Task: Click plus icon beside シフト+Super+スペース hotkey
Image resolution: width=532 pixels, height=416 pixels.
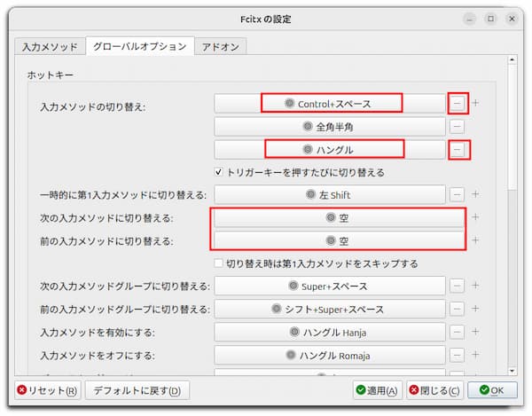Action: click(x=475, y=309)
